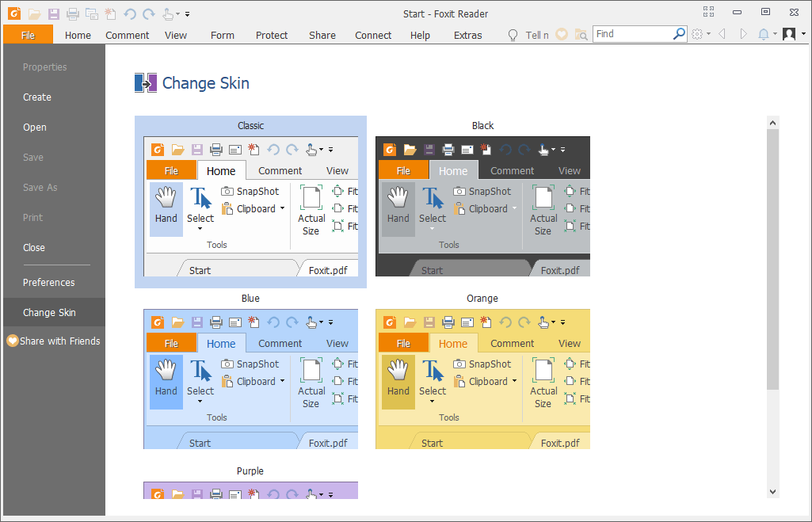Open the touch mode dropdown arrow
This screenshot has width=812, height=522.
[x=177, y=14]
